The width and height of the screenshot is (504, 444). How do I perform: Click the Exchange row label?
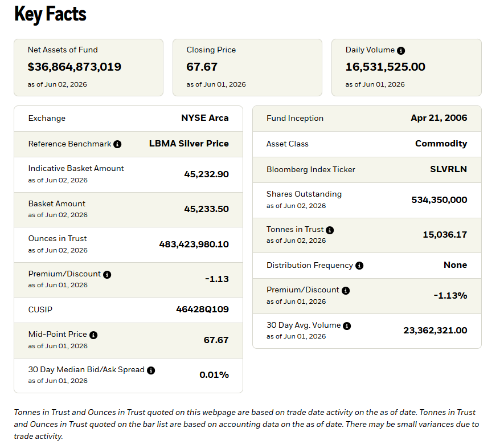(x=47, y=119)
